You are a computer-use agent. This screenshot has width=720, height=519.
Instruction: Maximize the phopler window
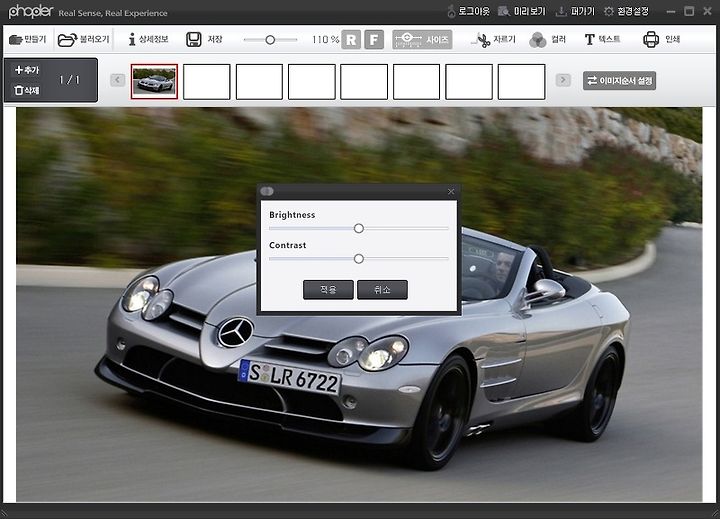pos(689,11)
